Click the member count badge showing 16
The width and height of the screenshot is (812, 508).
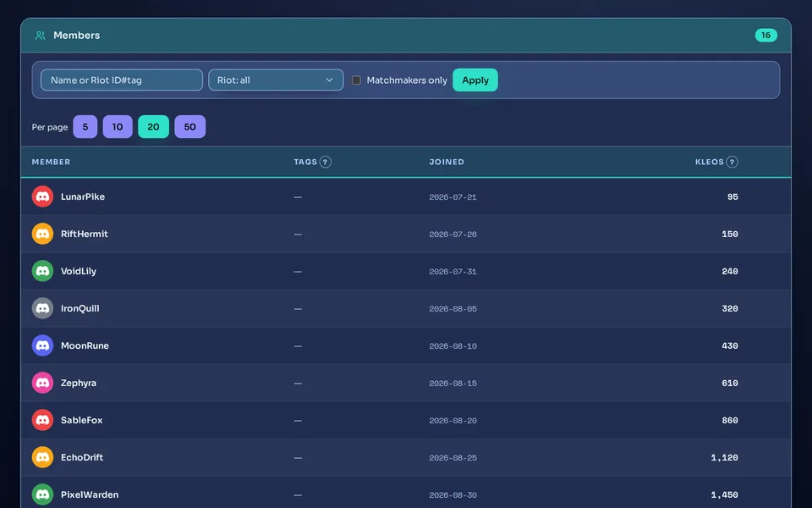tap(766, 36)
